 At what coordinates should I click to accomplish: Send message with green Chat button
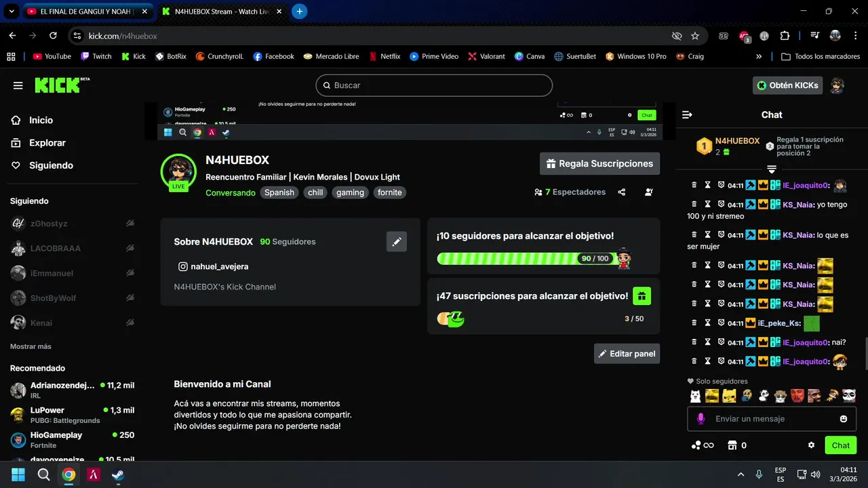pyautogui.click(x=840, y=445)
